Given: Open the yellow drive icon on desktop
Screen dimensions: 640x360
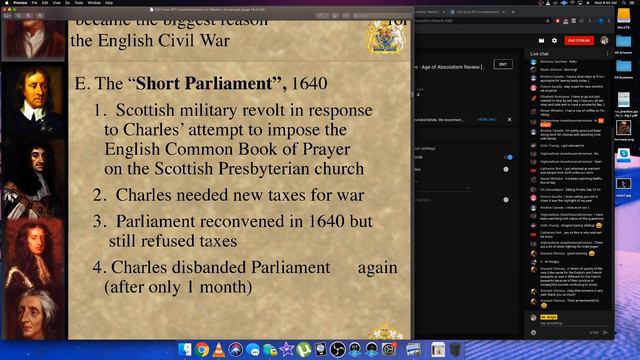Looking at the screenshot, I should (624, 17).
